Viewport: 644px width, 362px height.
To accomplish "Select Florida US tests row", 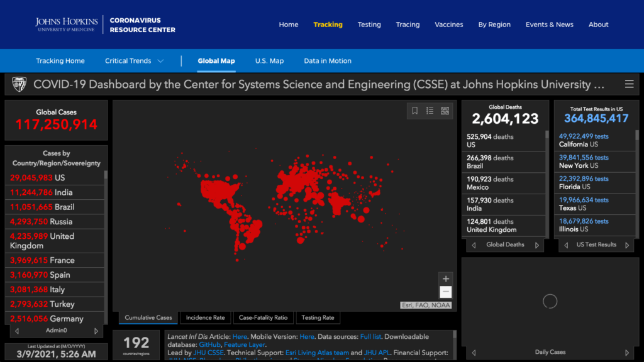I will pyautogui.click(x=595, y=183).
